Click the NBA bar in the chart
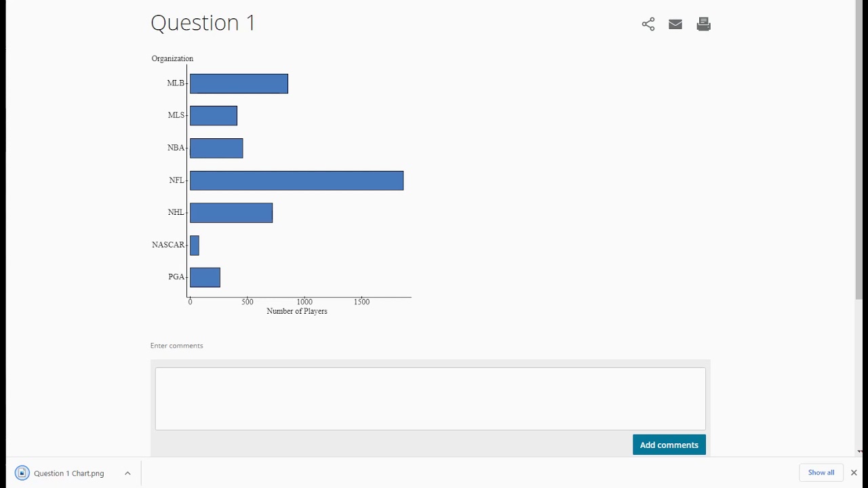 [x=216, y=148]
